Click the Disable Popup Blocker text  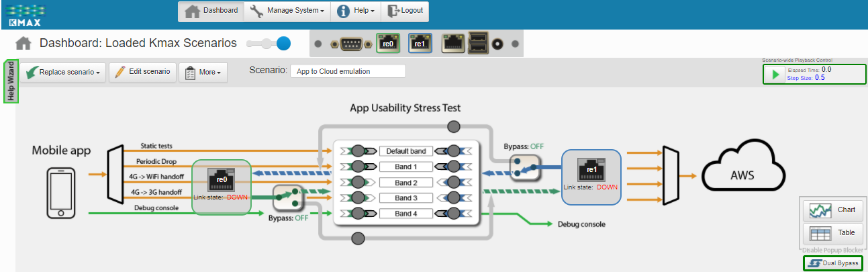(832, 250)
